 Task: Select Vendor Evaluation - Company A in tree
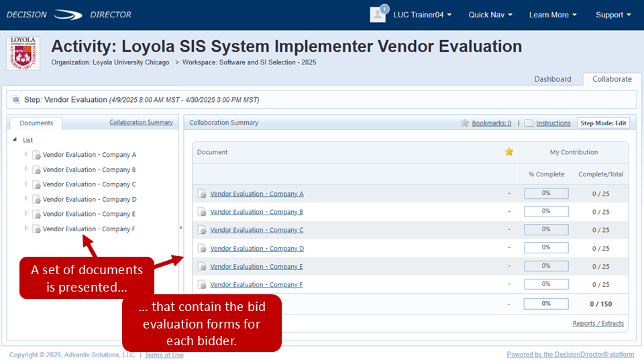click(x=89, y=155)
